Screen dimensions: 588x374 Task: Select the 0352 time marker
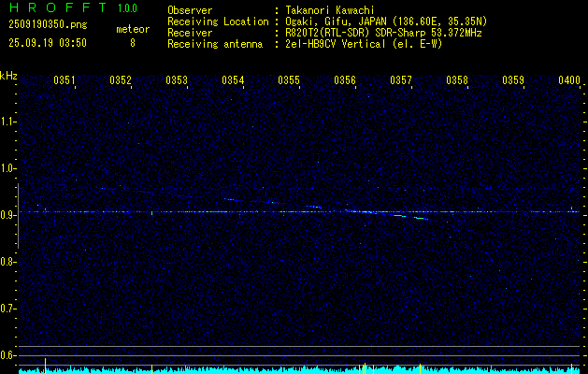coord(121,81)
